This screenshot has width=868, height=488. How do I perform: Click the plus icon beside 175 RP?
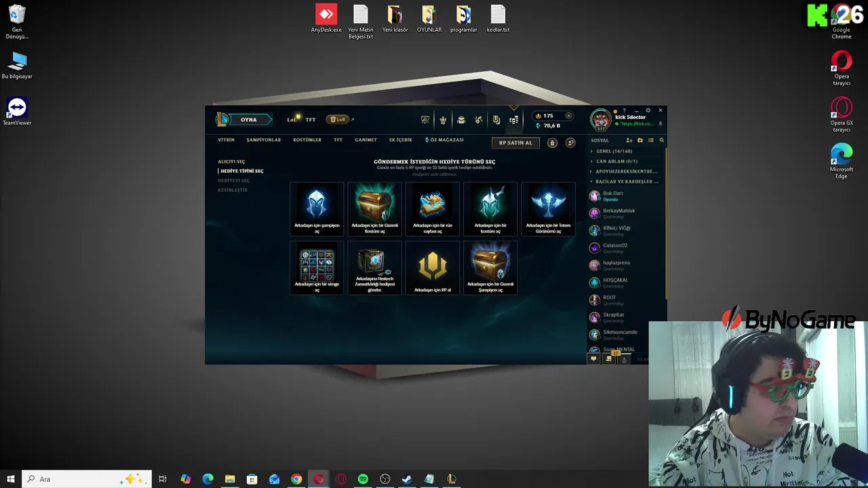point(568,116)
